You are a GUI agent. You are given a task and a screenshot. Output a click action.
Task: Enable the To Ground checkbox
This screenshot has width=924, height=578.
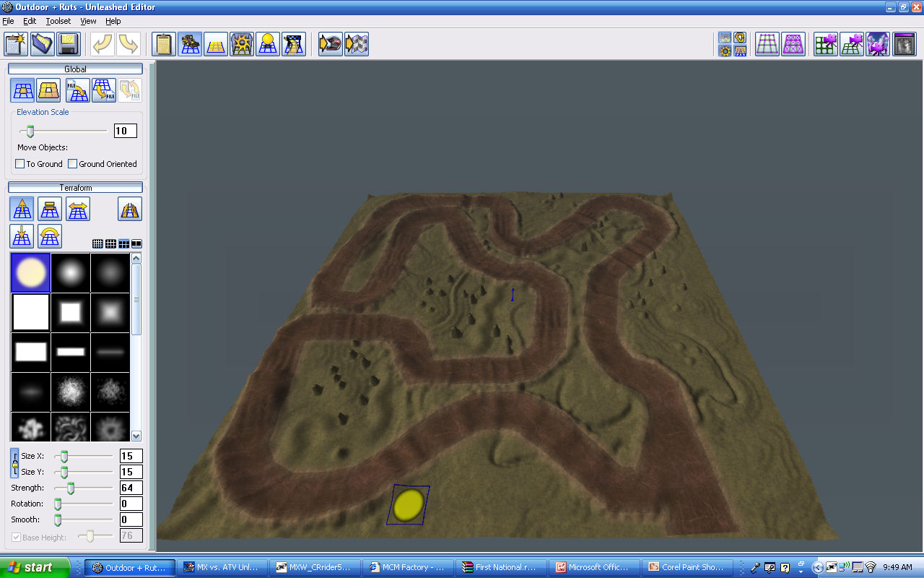click(20, 164)
